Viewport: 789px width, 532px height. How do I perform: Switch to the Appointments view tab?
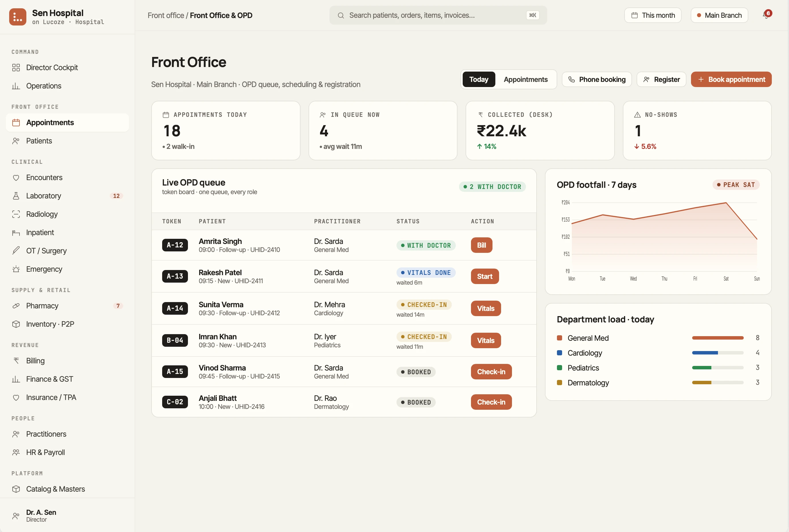(525, 79)
